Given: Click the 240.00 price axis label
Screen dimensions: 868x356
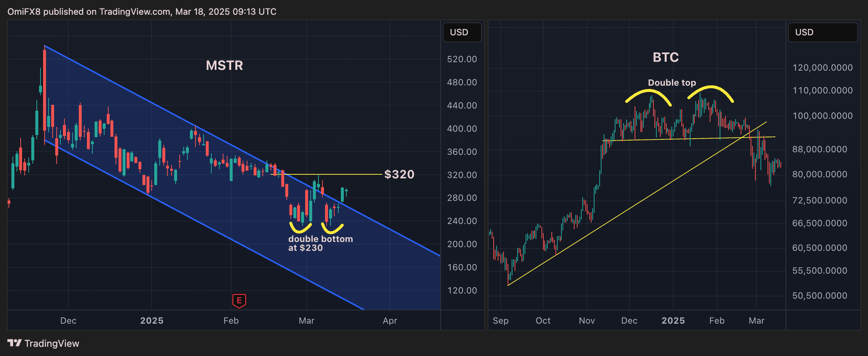Looking at the screenshot, I should [462, 221].
